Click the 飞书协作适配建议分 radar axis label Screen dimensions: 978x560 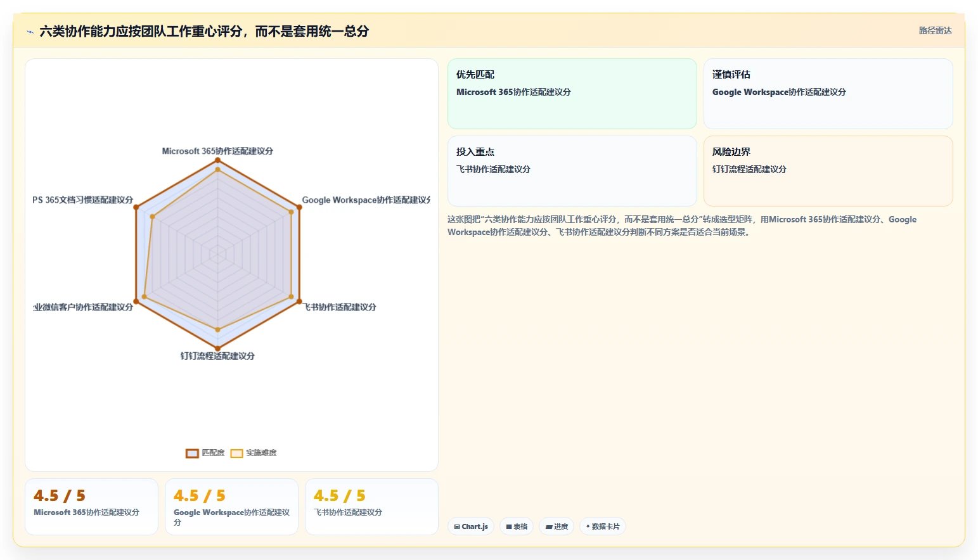point(339,307)
